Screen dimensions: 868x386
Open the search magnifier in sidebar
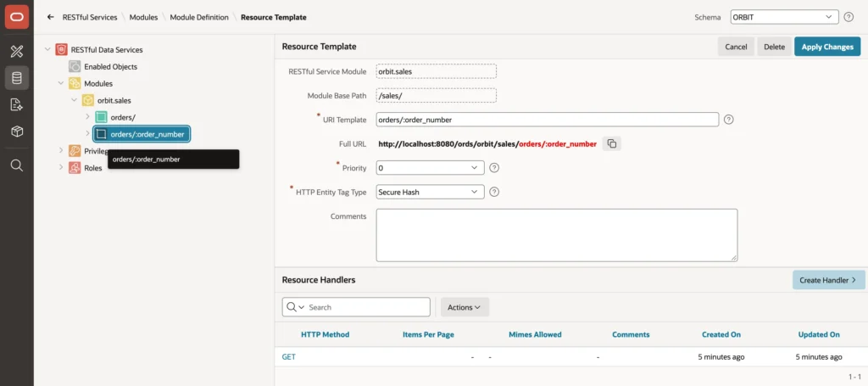pos(17,165)
